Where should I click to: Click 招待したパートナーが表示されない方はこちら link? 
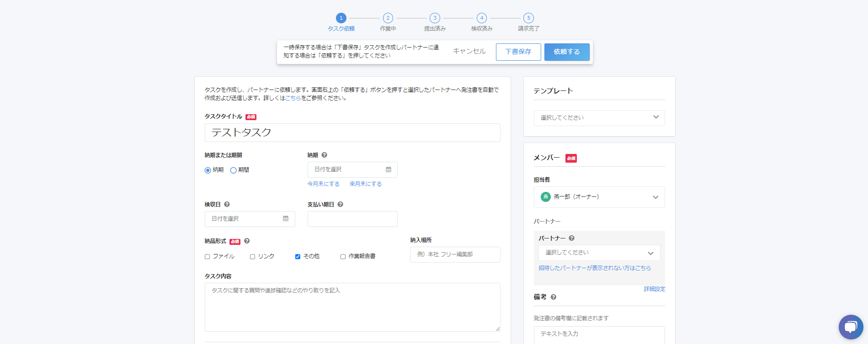point(595,268)
